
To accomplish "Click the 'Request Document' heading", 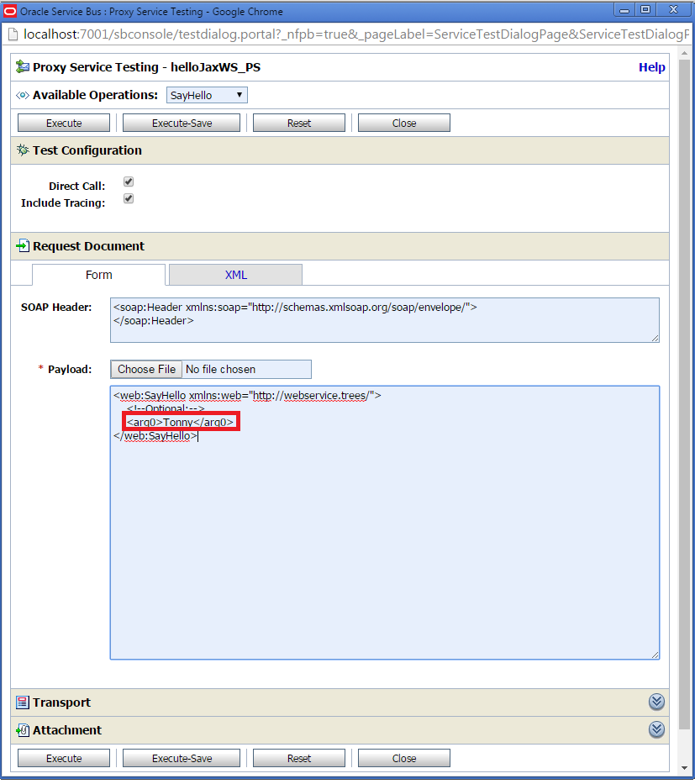I will click(x=88, y=246).
